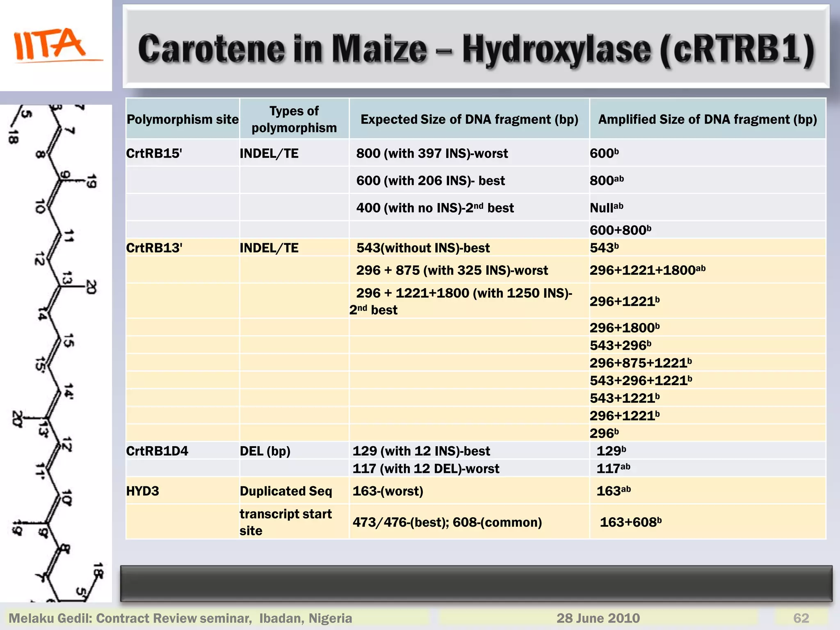840x630 pixels.
Task: Click '296 + 1221+1800 (with 1250 INS)' cell
Action: point(469,301)
